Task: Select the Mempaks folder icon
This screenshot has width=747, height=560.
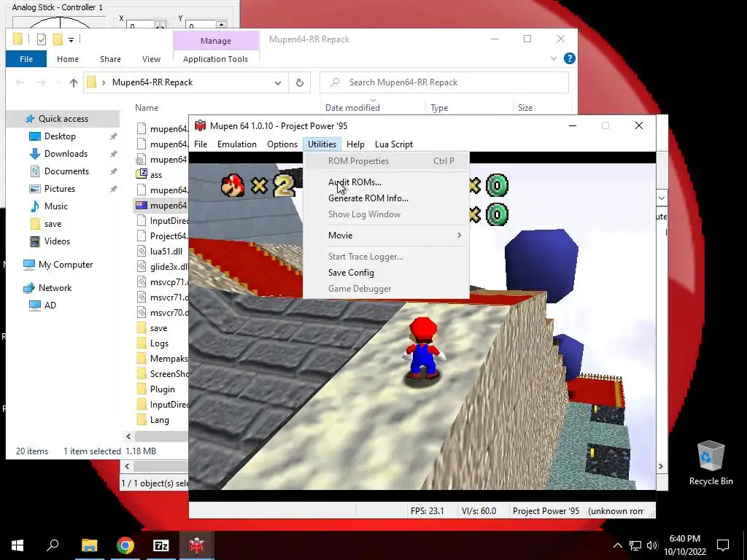Action: (x=142, y=358)
